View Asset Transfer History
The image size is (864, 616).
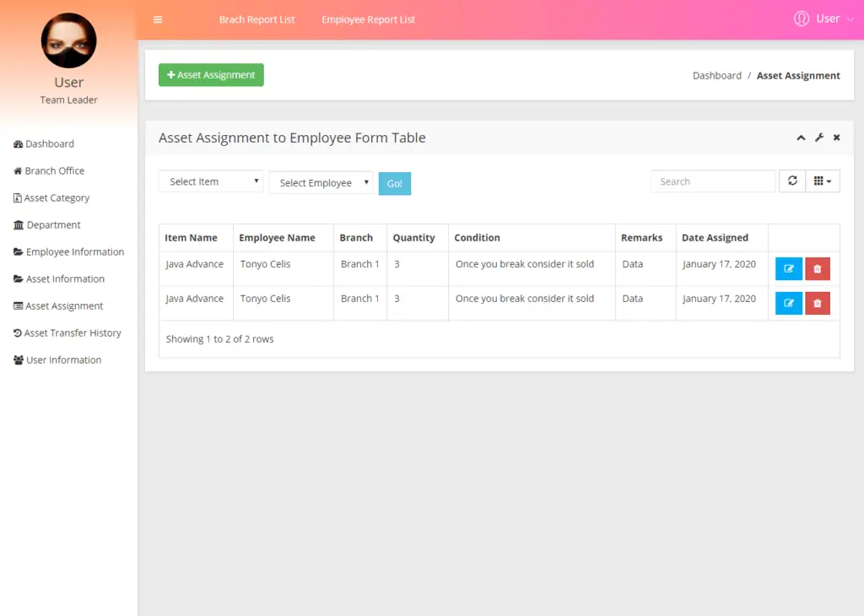pos(72,332)
